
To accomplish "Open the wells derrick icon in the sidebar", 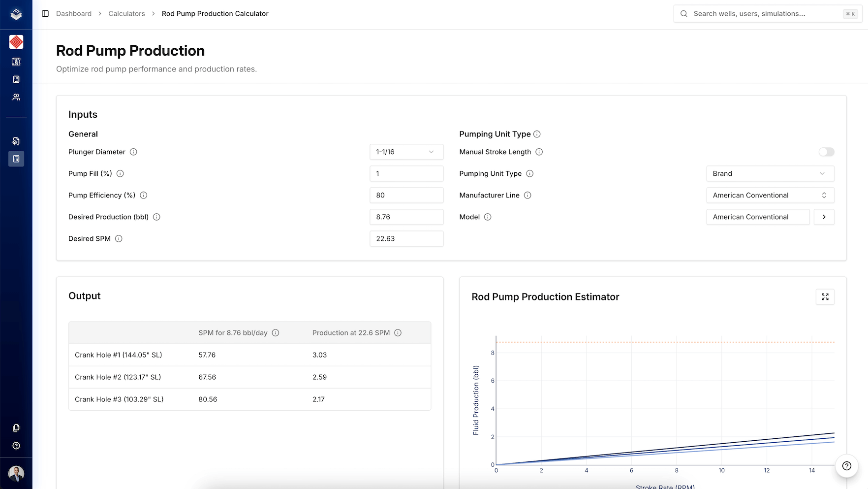I will point(16,62).
